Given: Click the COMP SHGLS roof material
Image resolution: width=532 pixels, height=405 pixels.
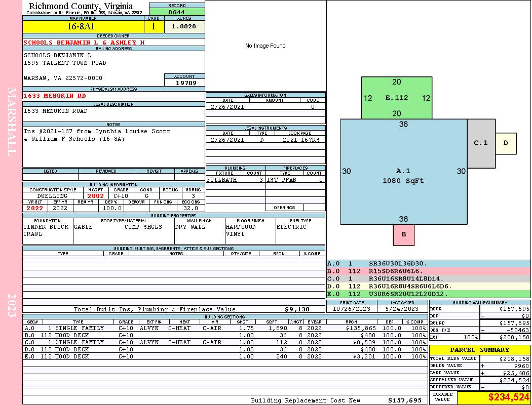Looking at the screenshot, I should point(143,227).
